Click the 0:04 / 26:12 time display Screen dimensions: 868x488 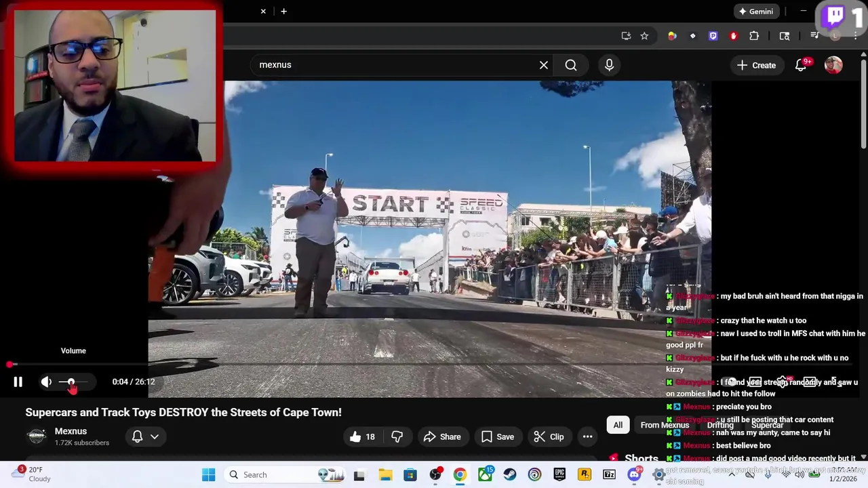pos(134,382)
